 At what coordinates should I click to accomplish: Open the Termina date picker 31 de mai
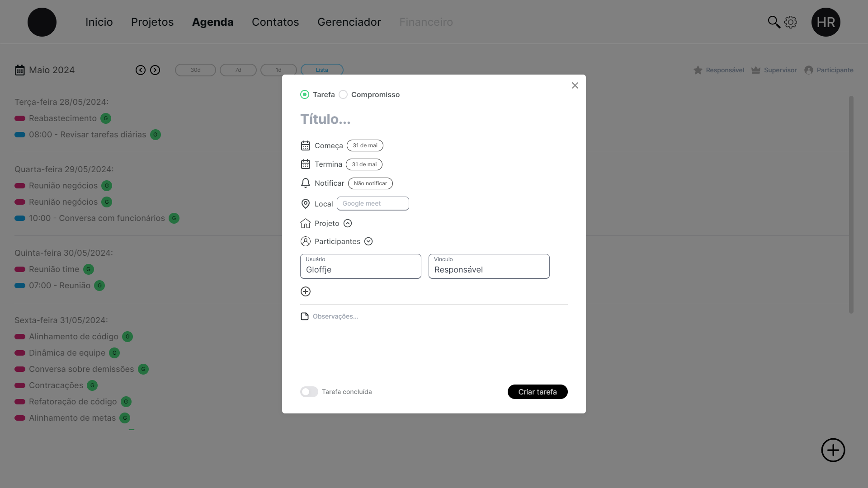coord(364,164)
